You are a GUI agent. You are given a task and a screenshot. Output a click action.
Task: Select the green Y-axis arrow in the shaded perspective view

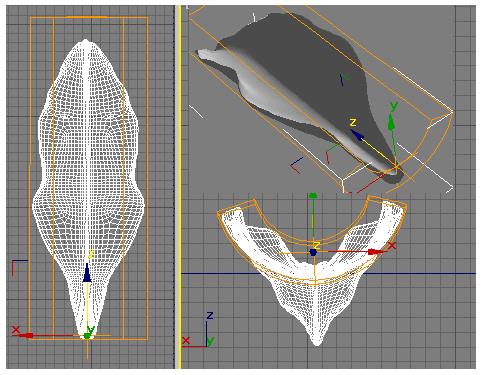[x=392, y=122]
